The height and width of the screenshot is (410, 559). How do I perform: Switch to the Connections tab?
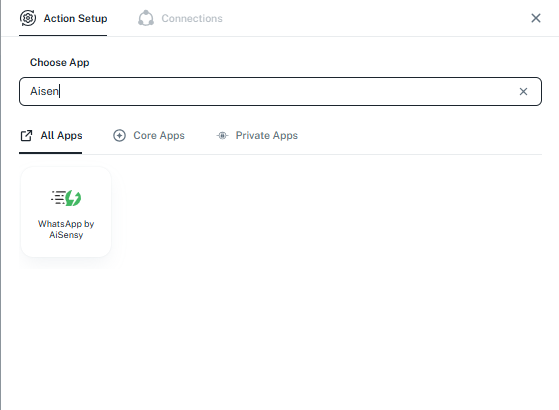(x=180, y=18)
